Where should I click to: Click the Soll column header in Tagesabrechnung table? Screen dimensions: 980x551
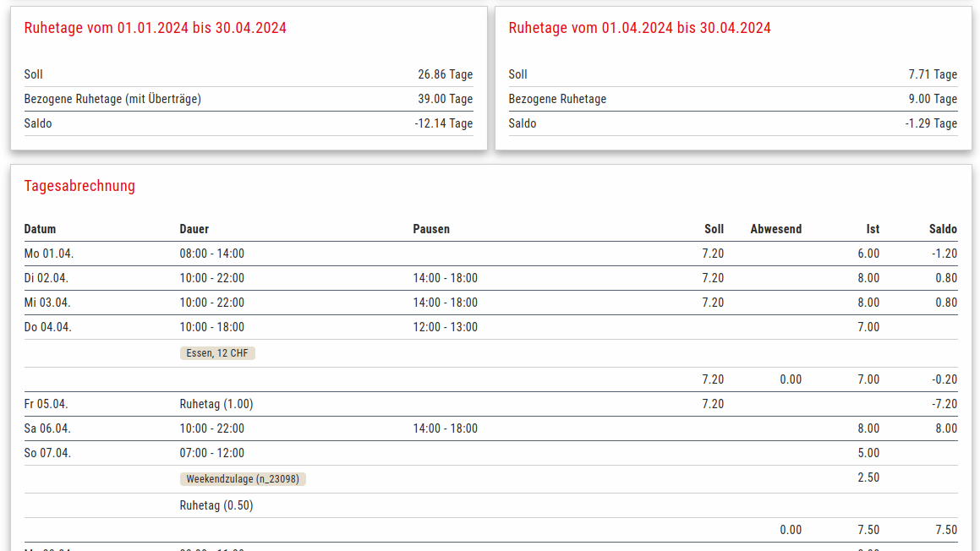[x=714, y=229]
